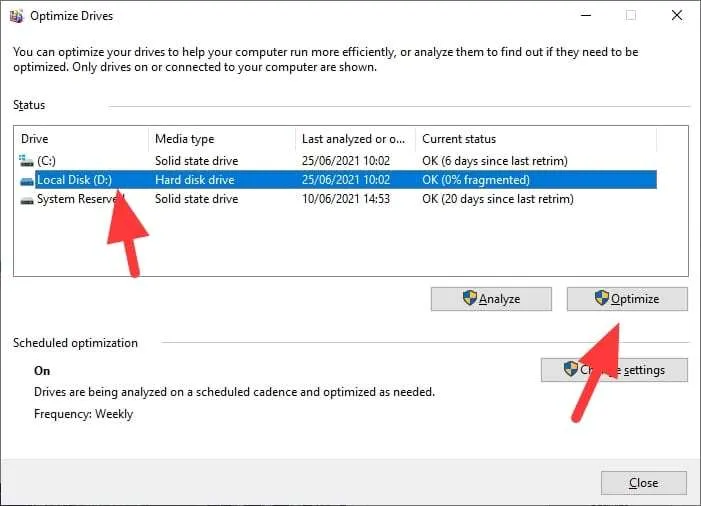Select the Local Disk (D:) row name
The image size is (701, 506).
74,180
